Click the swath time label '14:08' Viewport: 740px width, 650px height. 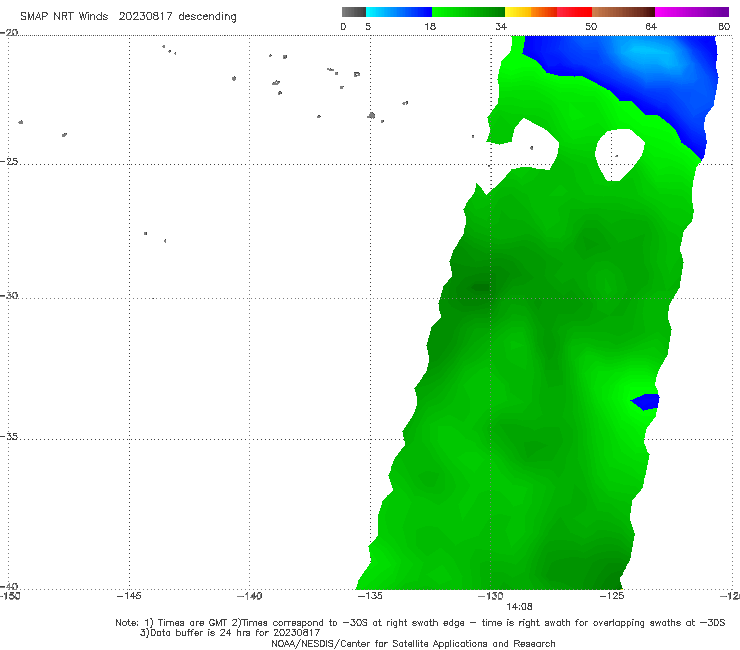(x=519, y=607)
